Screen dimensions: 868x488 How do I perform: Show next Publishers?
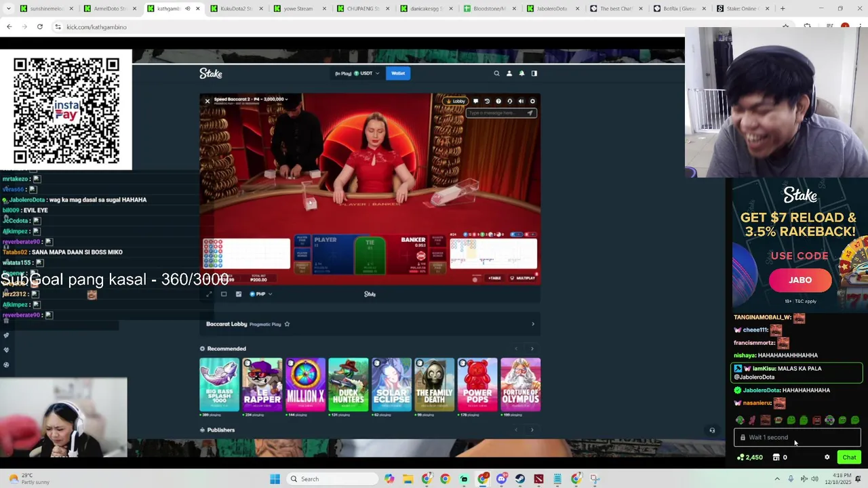[532, 430]
